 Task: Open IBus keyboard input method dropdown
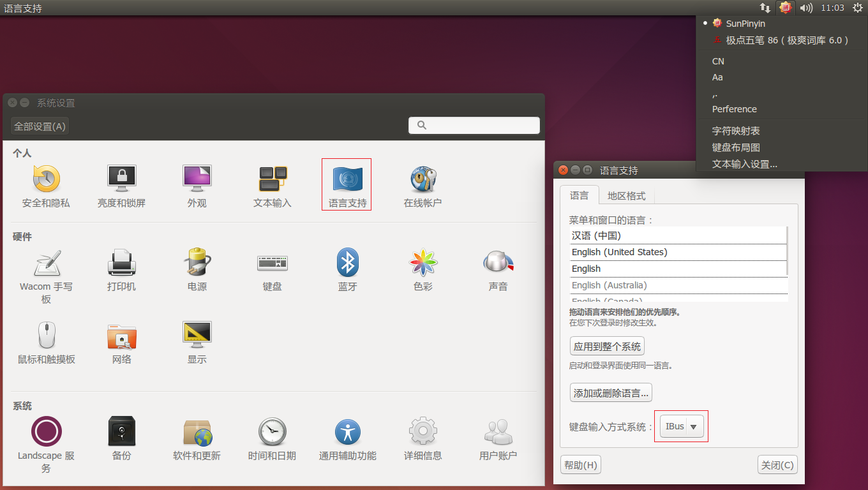(x=682, y=426)
